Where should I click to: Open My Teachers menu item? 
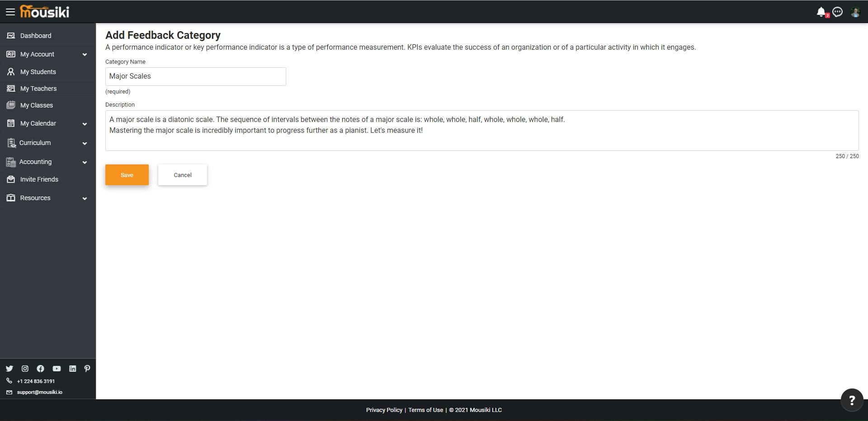point(38,89)
